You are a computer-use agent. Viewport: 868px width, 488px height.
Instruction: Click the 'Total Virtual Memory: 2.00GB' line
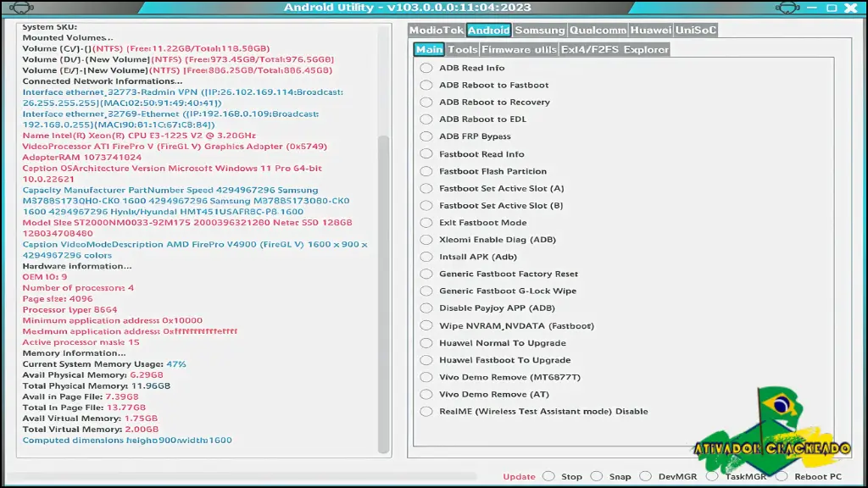[90, 430]
